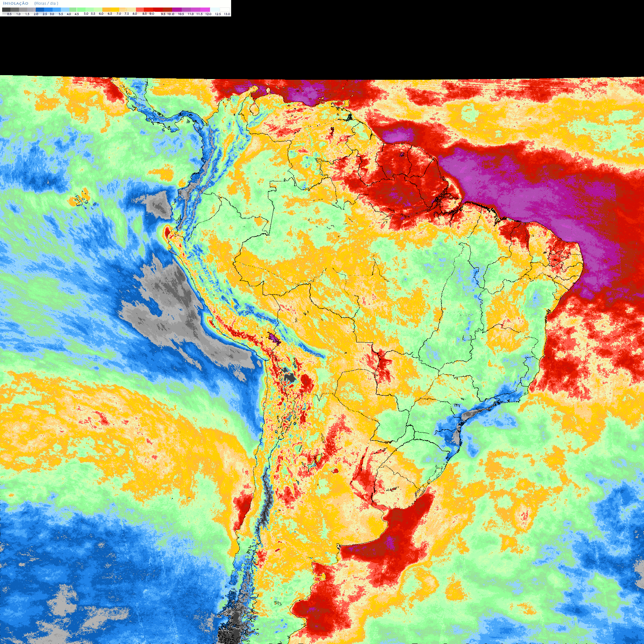Pick the darkest blue legend swatch

[40, 10]
